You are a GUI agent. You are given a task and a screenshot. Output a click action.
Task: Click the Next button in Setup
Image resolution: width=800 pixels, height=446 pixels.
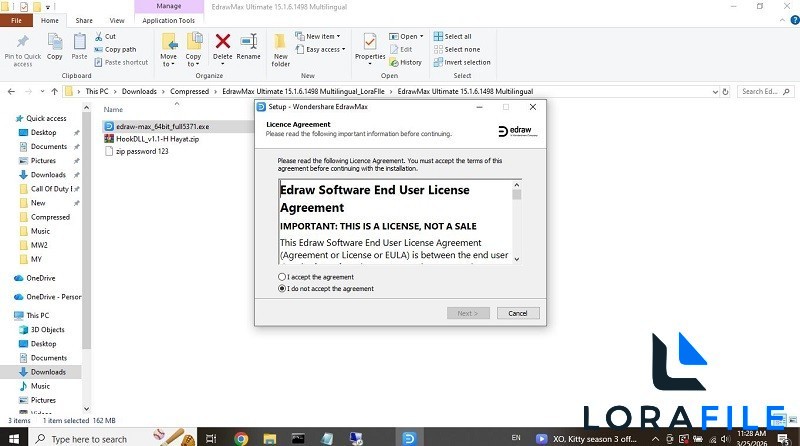tap(468, 313)
